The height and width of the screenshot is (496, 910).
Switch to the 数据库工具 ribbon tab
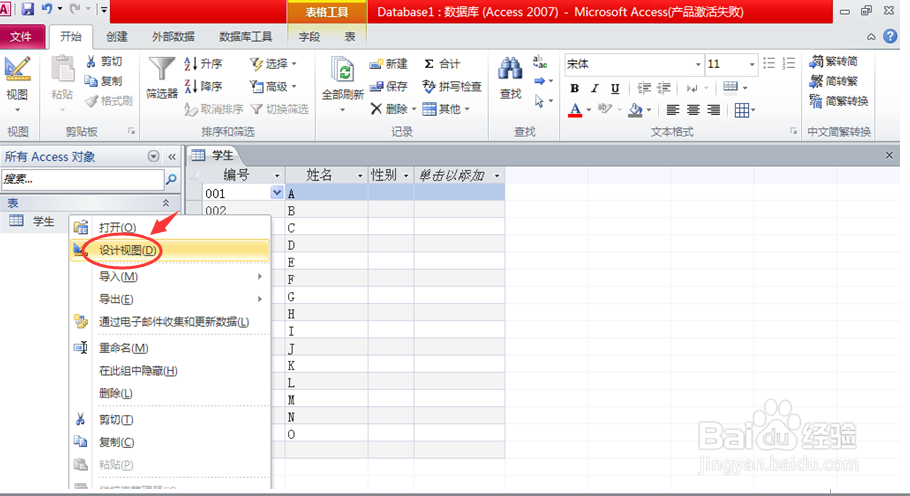(245, 37)
